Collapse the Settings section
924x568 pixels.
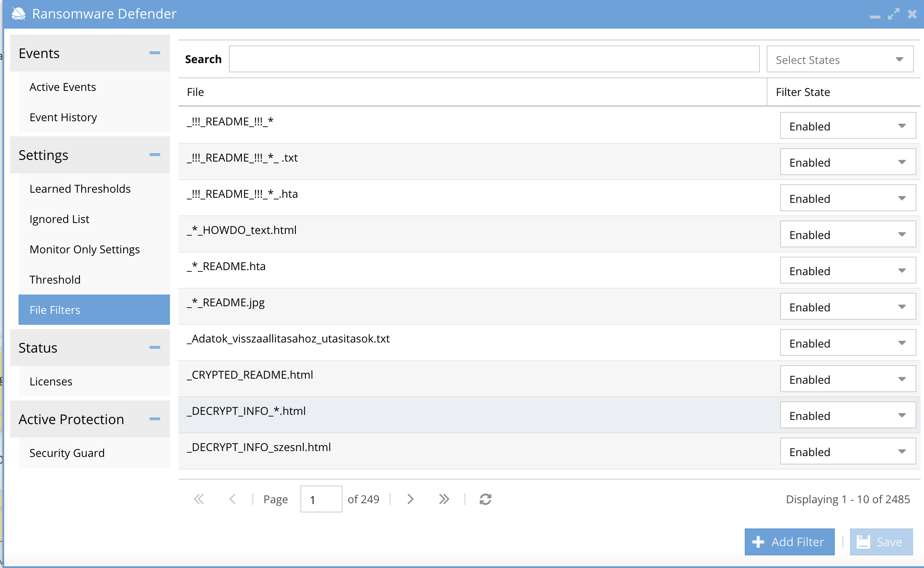pyautogui.click(x=155, y=155)
